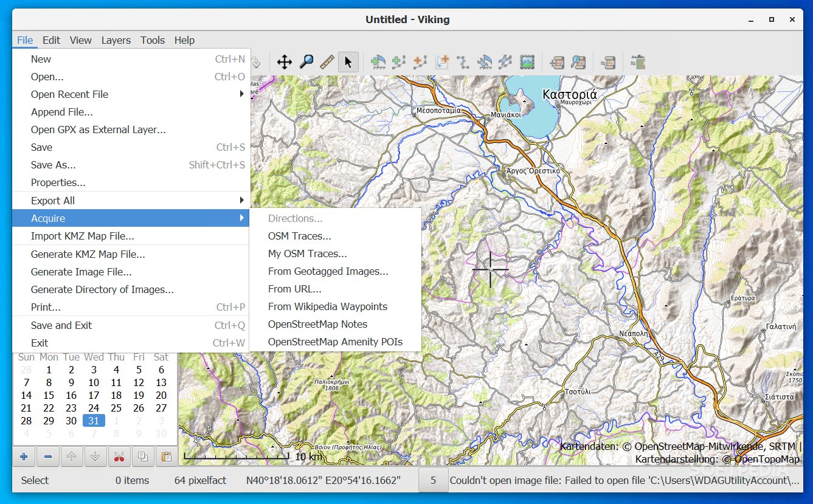Open the View menu
This screenshot has width=813, height=504.
80,40
